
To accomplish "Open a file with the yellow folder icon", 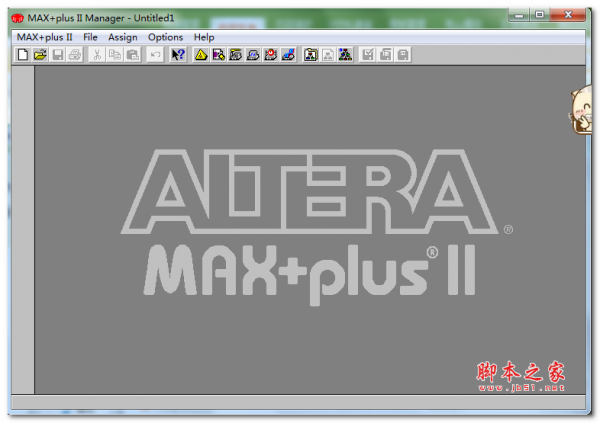I will coord(40,55).
